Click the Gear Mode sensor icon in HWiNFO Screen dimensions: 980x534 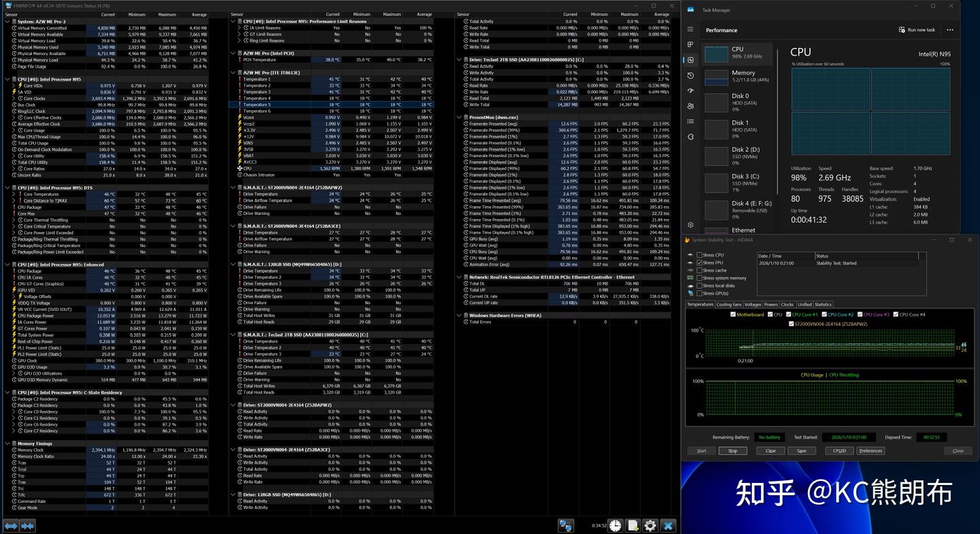[x=14, y=507]
